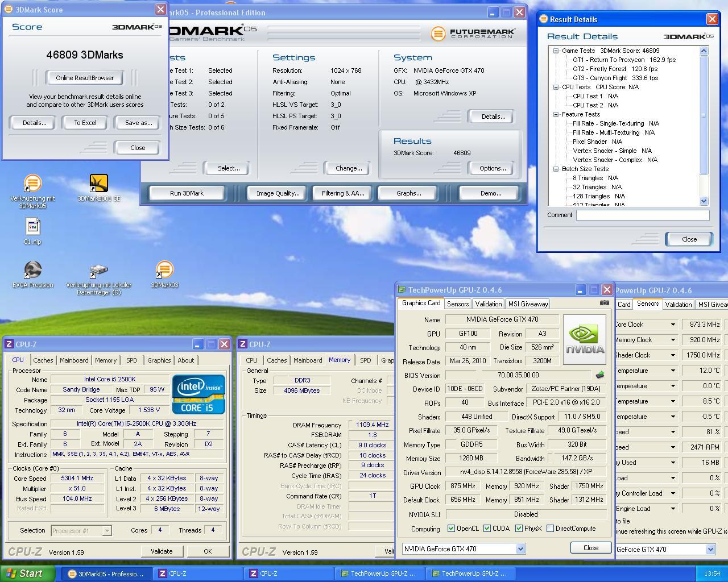The height and width of the screenshot is (582, 728).
Task: Click the Graphs... button
Action: pos(409,193)
